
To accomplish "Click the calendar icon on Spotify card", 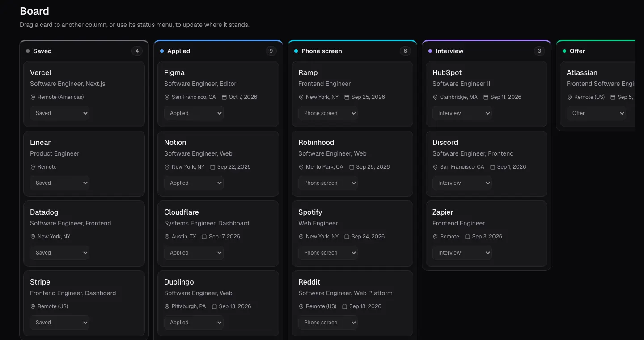I will [347, 237].
